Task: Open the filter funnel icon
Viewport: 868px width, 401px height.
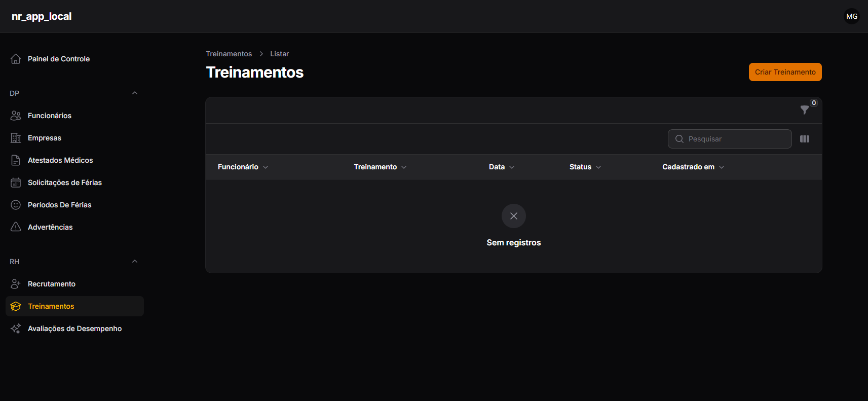Action: tap(804, 110)
